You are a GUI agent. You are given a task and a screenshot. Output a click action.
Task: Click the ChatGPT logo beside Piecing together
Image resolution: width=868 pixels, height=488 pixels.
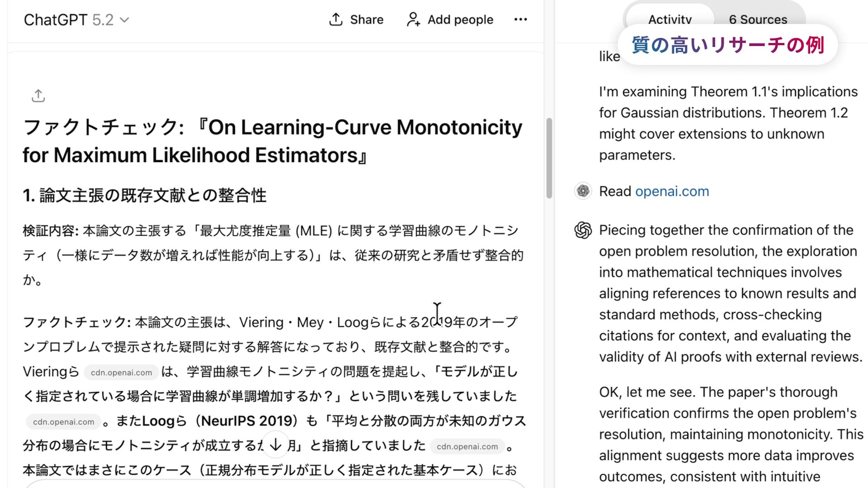pyautogui.click(x=583, y=230)
